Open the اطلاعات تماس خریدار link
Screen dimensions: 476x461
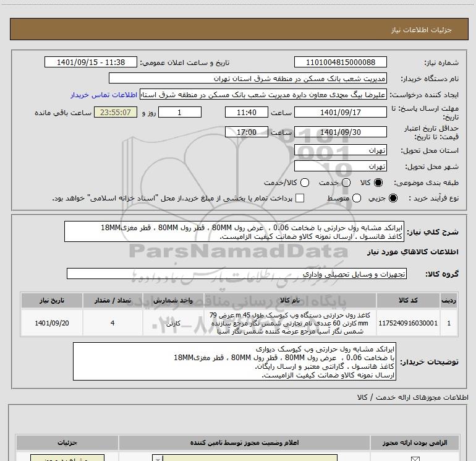pyautogui.click(x=104, y=95)
